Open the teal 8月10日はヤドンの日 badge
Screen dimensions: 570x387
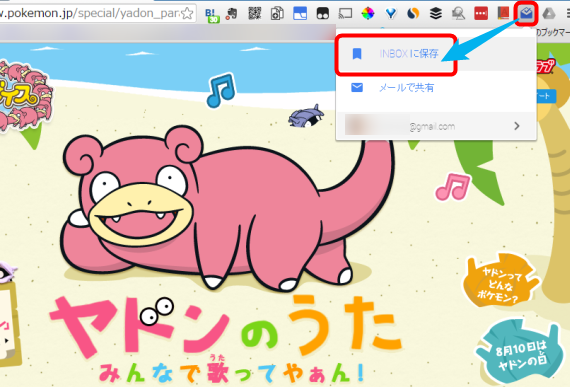click(521, 351)
